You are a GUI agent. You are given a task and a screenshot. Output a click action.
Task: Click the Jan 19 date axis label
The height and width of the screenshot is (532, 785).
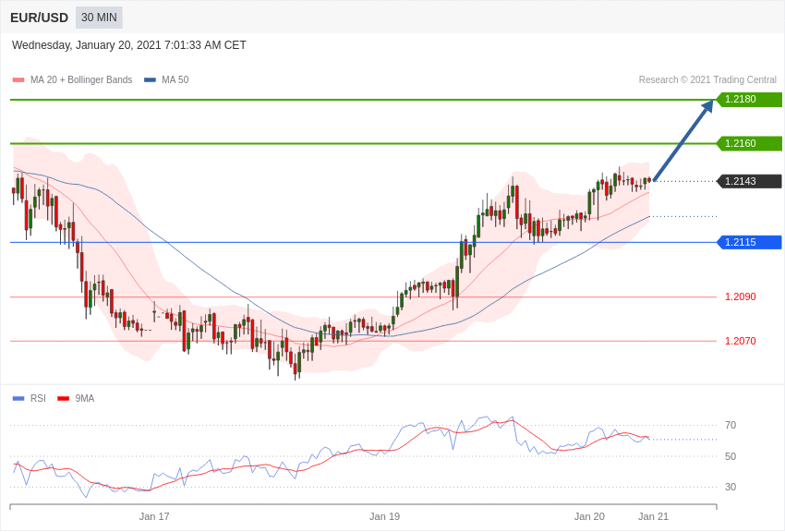click(384, 516)
